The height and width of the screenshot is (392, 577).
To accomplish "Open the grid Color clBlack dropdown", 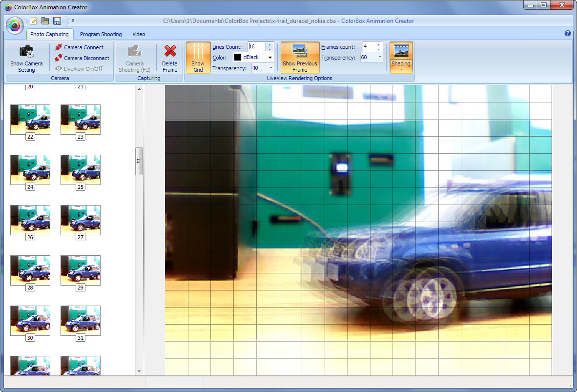I will 270,58.
